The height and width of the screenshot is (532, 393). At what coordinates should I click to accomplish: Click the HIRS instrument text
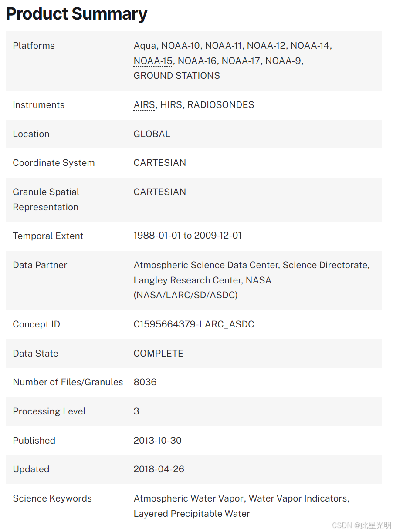(x=171, y=105)
